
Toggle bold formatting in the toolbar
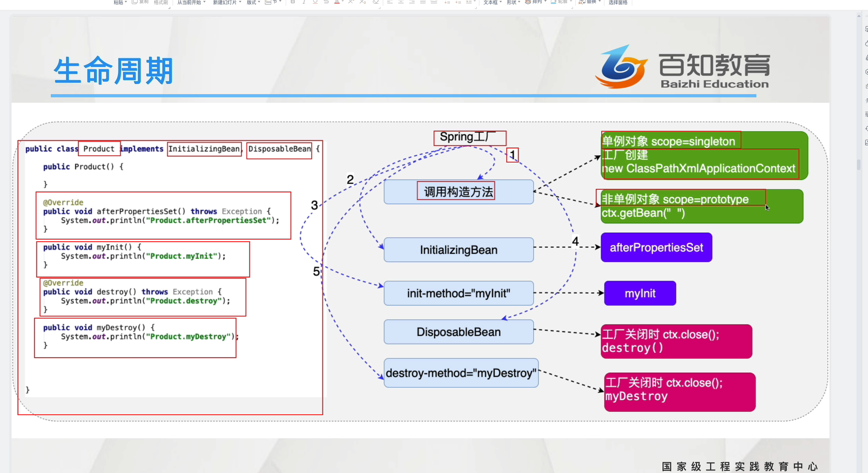[293, 2]
